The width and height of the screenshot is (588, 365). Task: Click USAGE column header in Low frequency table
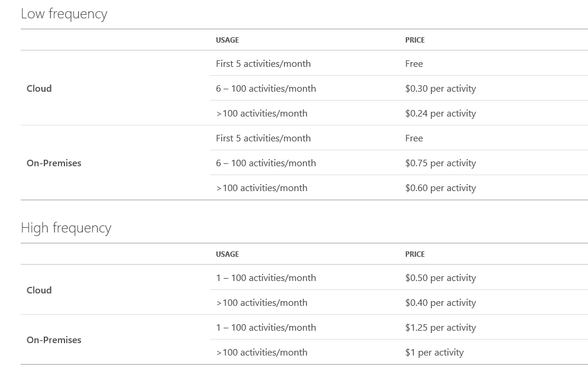pos(227,40)
